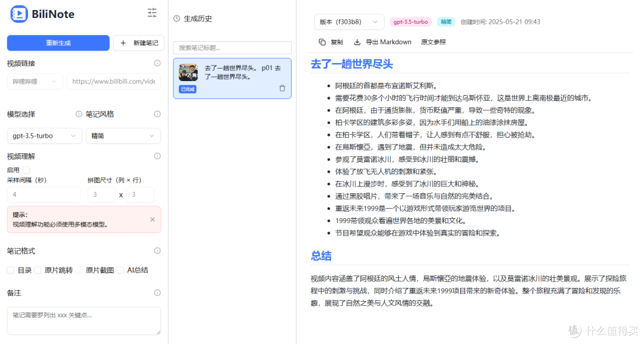Click the info icon next to 笔记格式
Screen dimensions: 644x344
tap(157, 250)
